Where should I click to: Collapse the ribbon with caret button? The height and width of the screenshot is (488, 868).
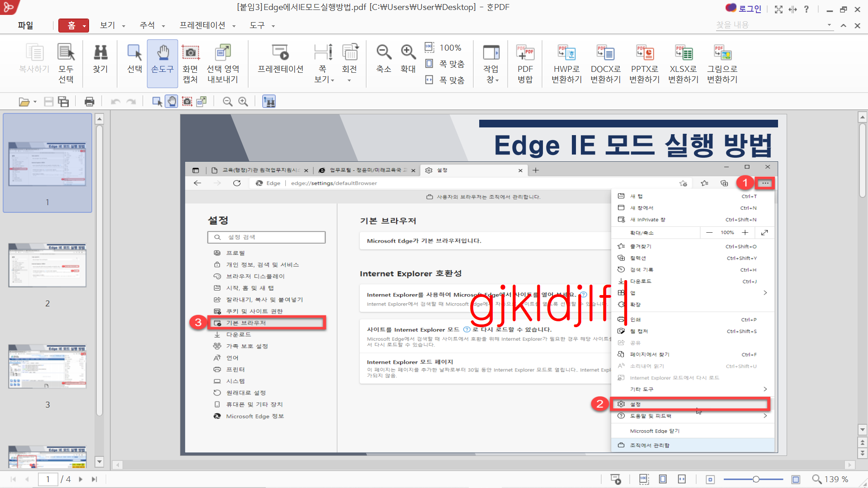coord(843,26)
